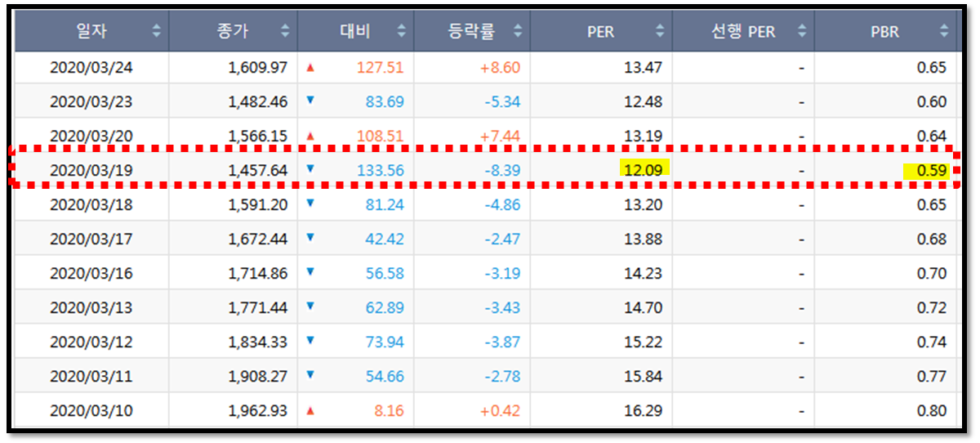This screenshot has width=980, height=443.
Task: Select the date 2020/03/20
Action: [x=91, y=136]
